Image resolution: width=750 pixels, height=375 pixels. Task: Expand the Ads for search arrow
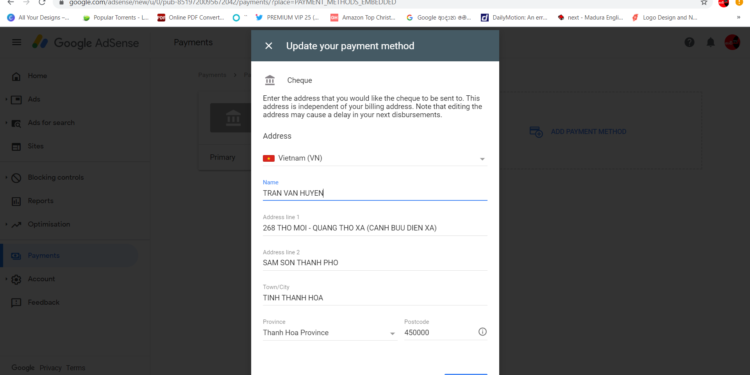[6, 123]
